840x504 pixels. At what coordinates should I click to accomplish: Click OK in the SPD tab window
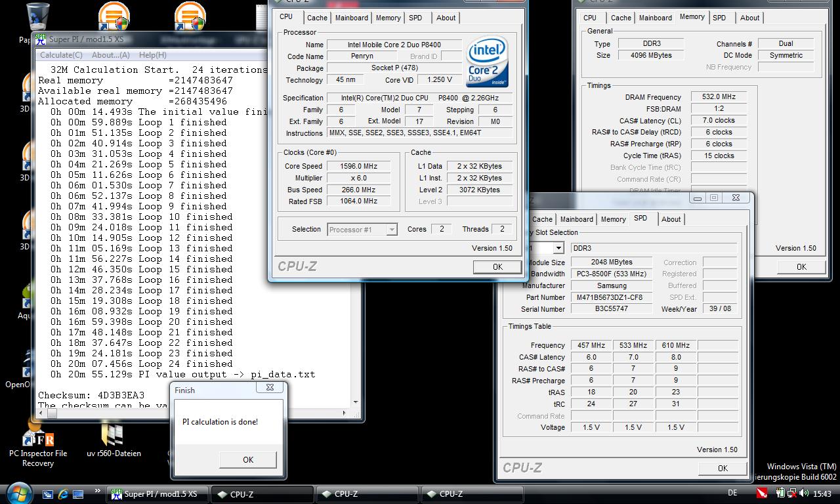click(723, 468)
